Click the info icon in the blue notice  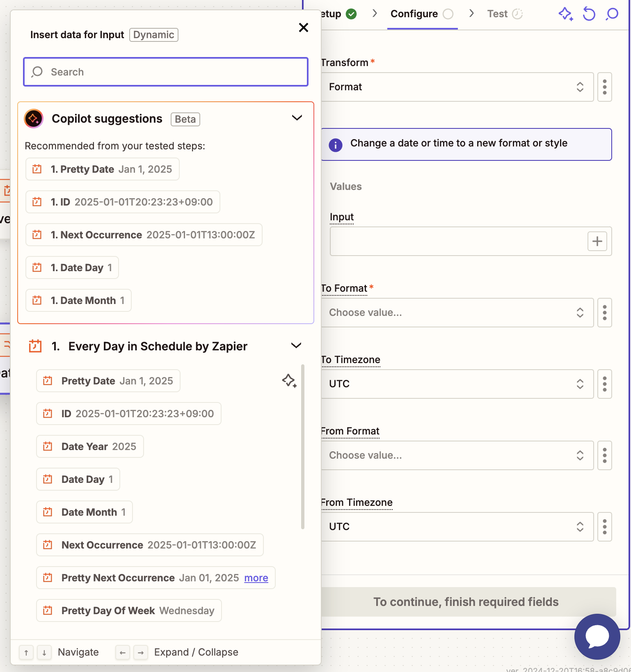pyautogui.click(x=336, y=145)
